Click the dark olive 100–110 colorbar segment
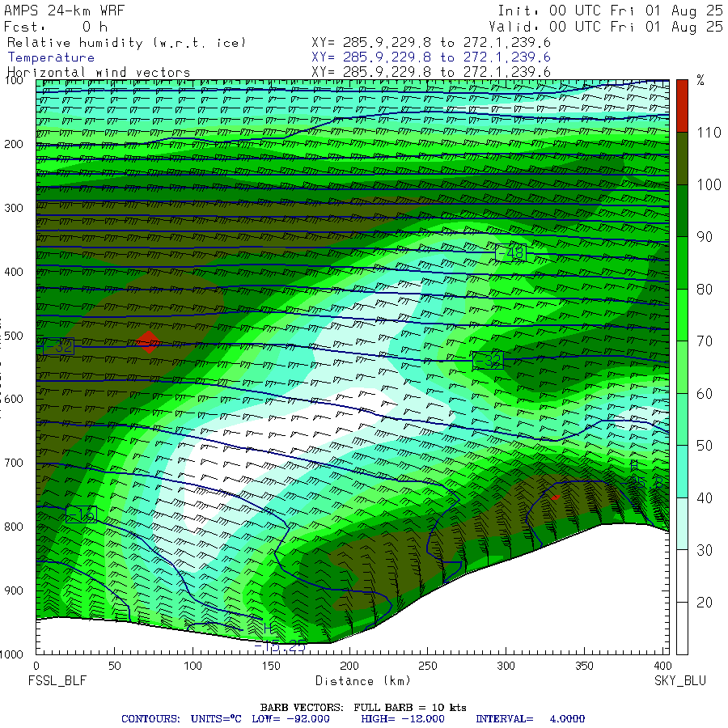The width and height of the screenshot is (728, 728). [x=682, y=159]
